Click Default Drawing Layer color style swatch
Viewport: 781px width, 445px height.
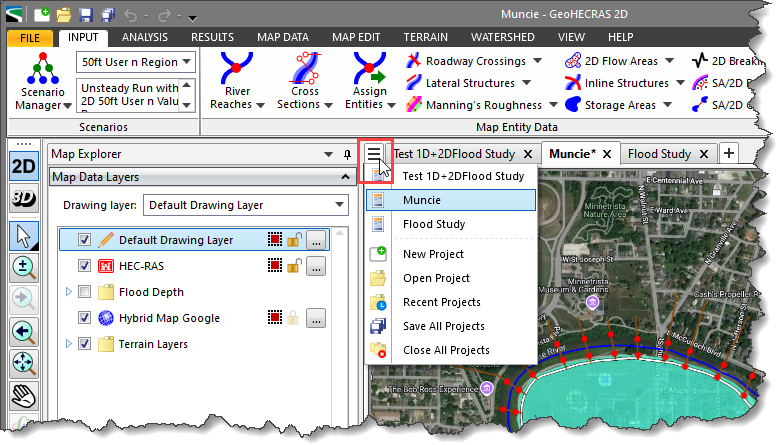[273, 241]
